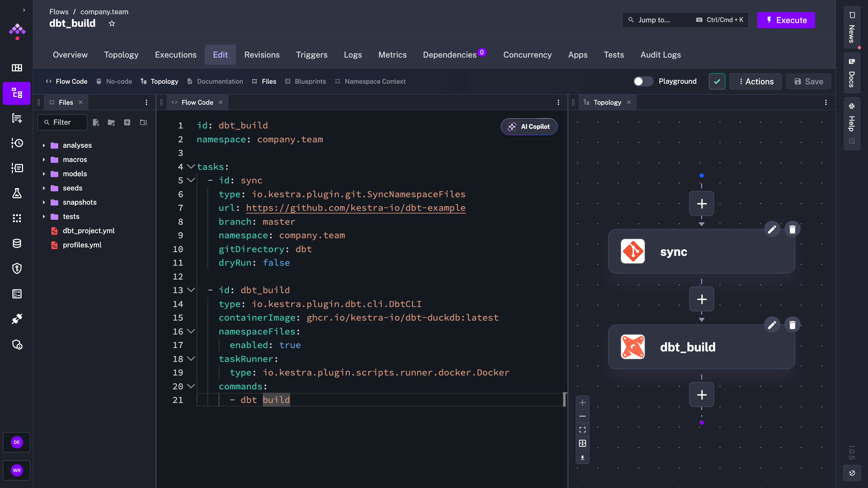868x488 pixels.
Task: Click fit-to-view icon in topology controls
Action: pyautogui.click(x=583, y=430)
